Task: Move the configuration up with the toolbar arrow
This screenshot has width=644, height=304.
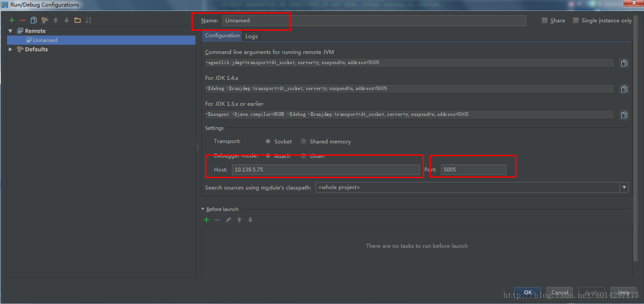Action: [56, 20]
